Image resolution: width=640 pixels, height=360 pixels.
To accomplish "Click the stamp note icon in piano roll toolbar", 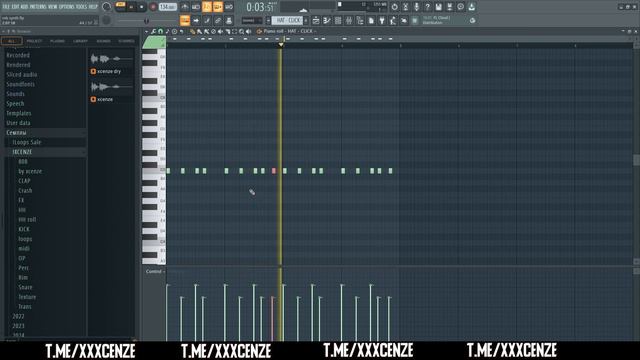I will click(167, 31).
